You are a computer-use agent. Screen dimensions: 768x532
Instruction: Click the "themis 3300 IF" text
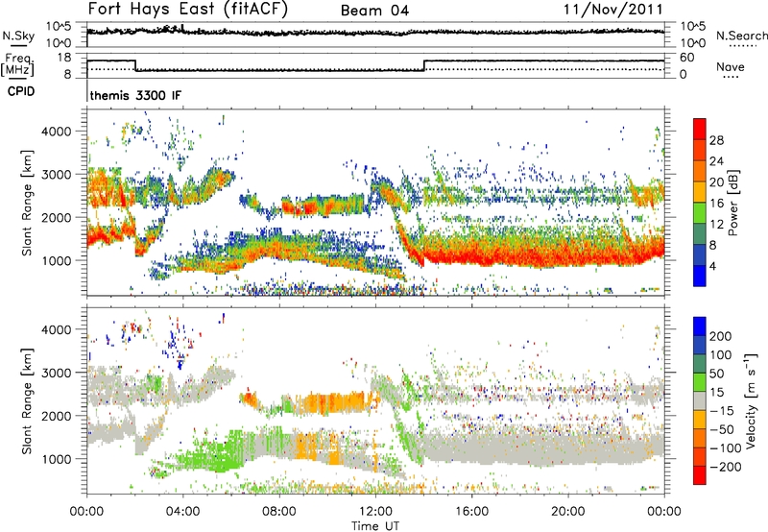pyautogui.click(x=135, y=95)
